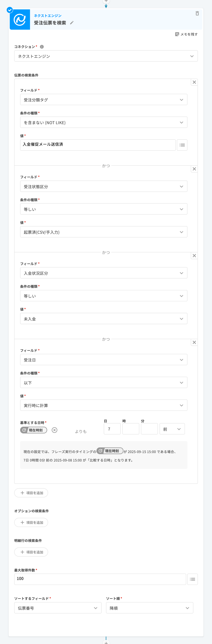This screenshot has height=644, width=212.
Task: Remove the 受注分類タグ condition block
Action: click(194, 82)
